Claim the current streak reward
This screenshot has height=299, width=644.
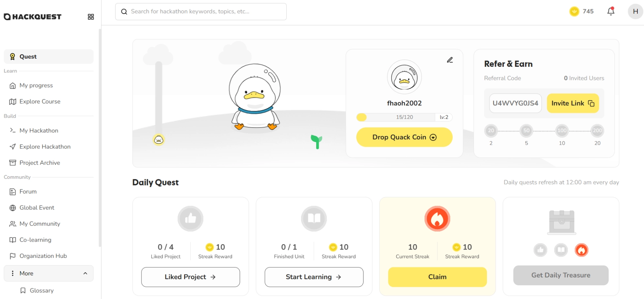[437, 277]
